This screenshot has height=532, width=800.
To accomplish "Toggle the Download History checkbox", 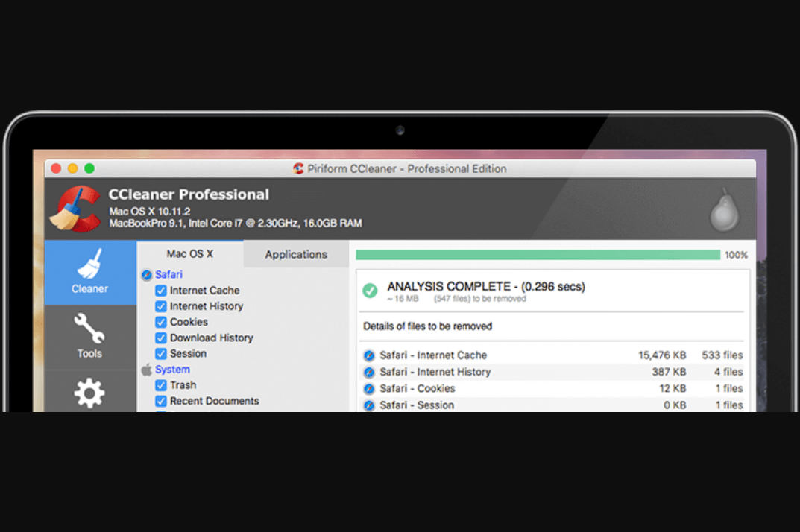I will [x=160, y=338].
